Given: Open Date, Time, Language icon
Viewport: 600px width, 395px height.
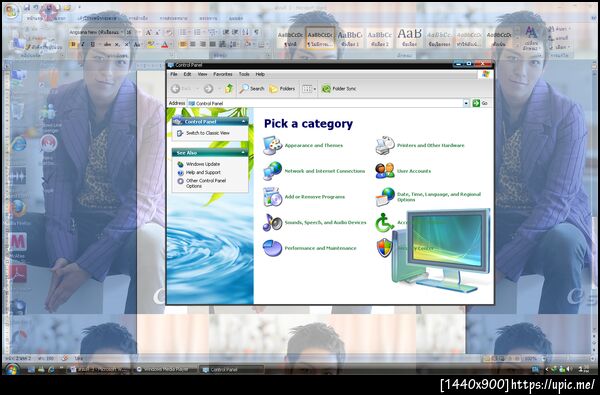Looking at the screenshot, I should (385, 197).
